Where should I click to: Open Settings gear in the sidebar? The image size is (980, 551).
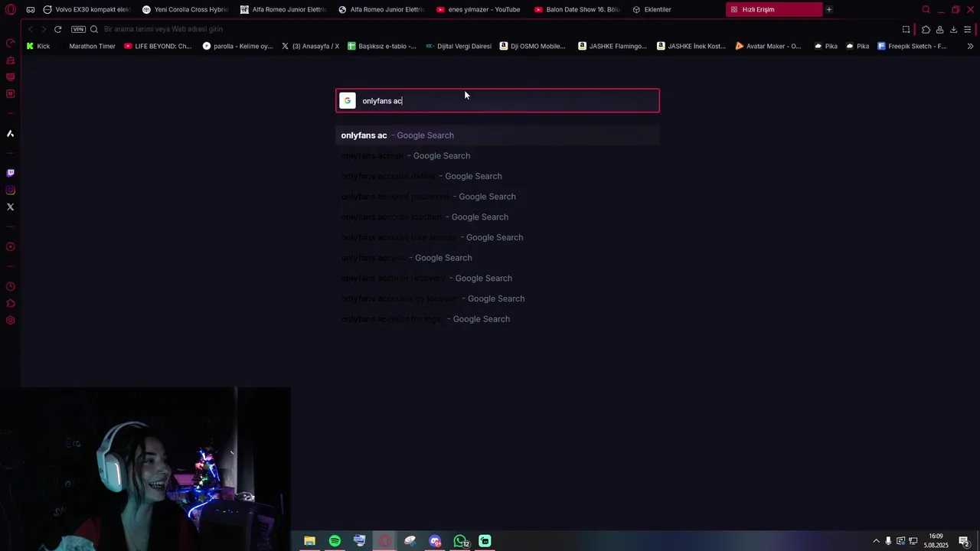pos(10,320)
